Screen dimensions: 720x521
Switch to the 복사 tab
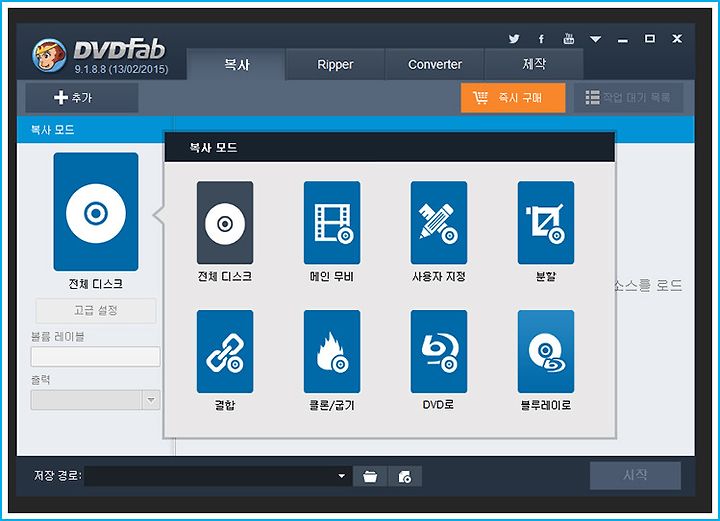click(236, 64)
